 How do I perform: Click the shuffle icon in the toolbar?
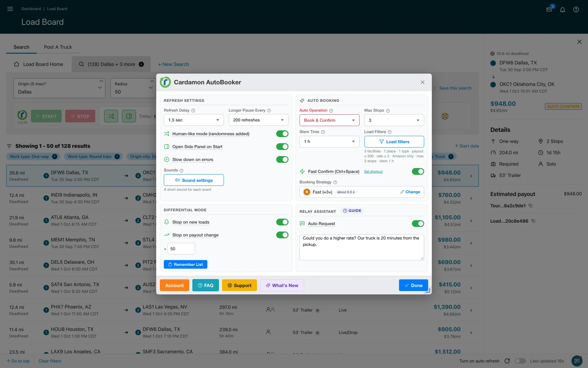pyautogui.click(x=111, y=116)
